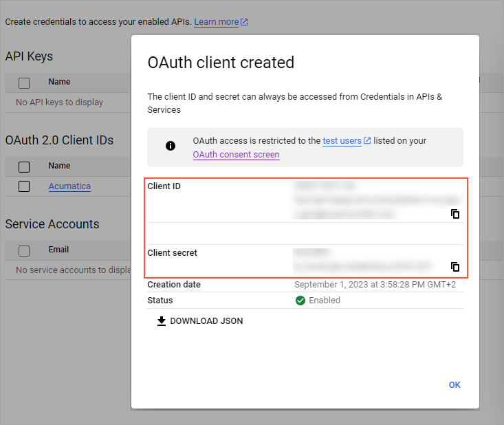Screen dimensions: 504x425
Task: Copy the Client secret to clipboard
Action: coord(454,267)
